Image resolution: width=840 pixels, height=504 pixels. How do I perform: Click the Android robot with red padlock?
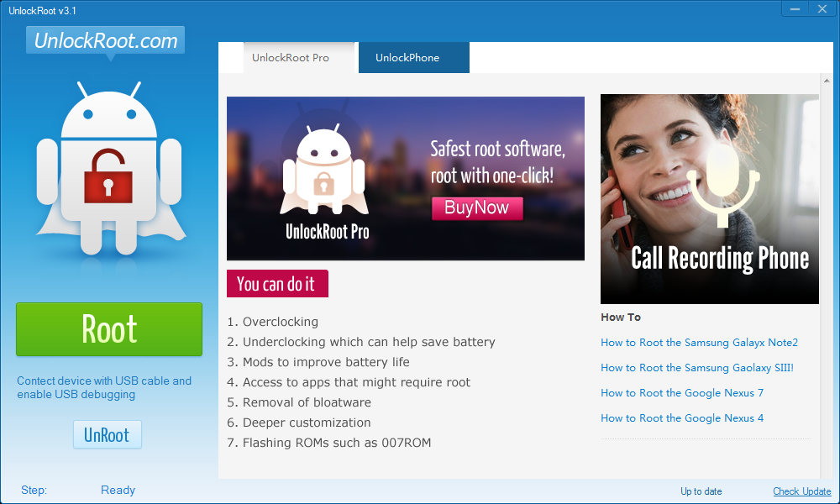coord(110,169)
